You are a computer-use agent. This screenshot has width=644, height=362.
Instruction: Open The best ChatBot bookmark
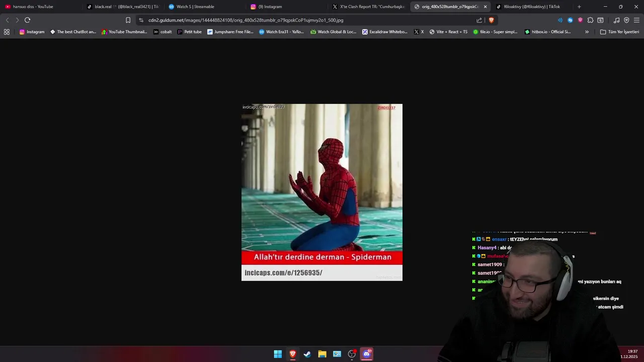[73, 32]
